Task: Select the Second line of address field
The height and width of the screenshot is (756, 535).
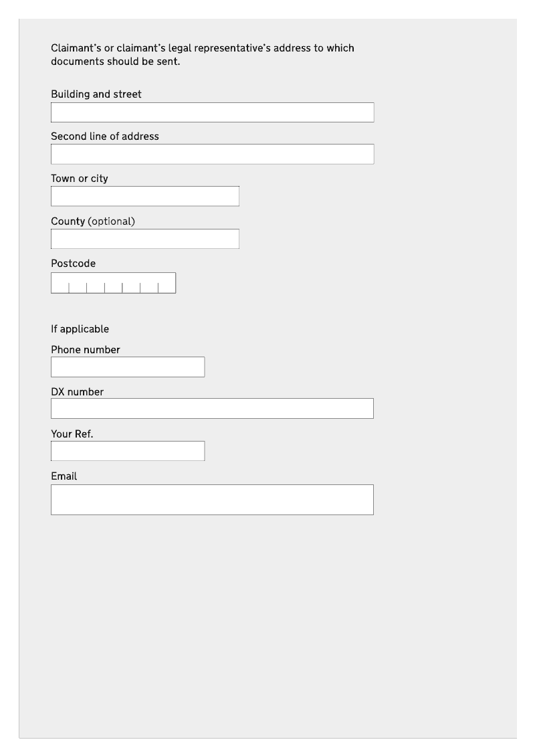Action: [213, 155]
